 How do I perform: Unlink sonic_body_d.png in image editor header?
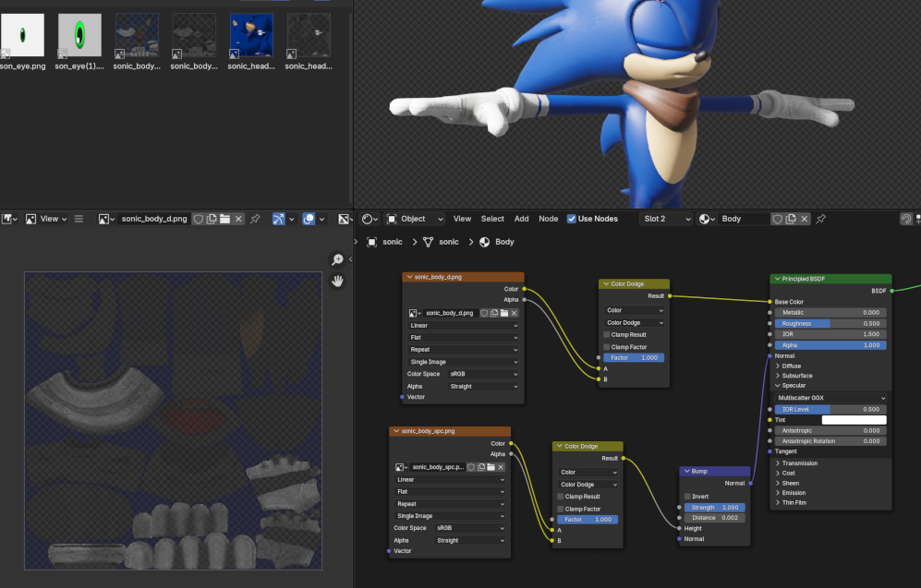238,219
